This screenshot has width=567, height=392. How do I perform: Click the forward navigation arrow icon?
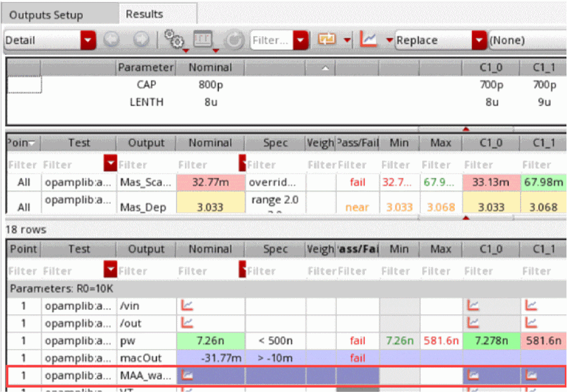pos(141,40)
